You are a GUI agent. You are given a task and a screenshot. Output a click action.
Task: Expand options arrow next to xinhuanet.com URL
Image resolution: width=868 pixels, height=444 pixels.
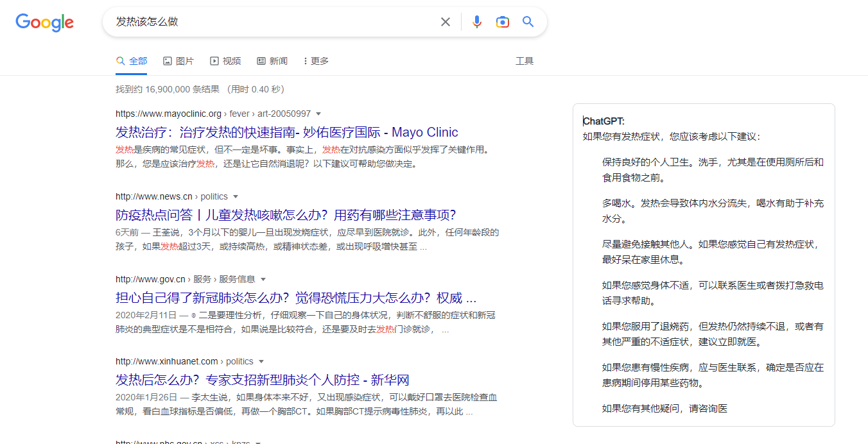(x=261, y=362)
